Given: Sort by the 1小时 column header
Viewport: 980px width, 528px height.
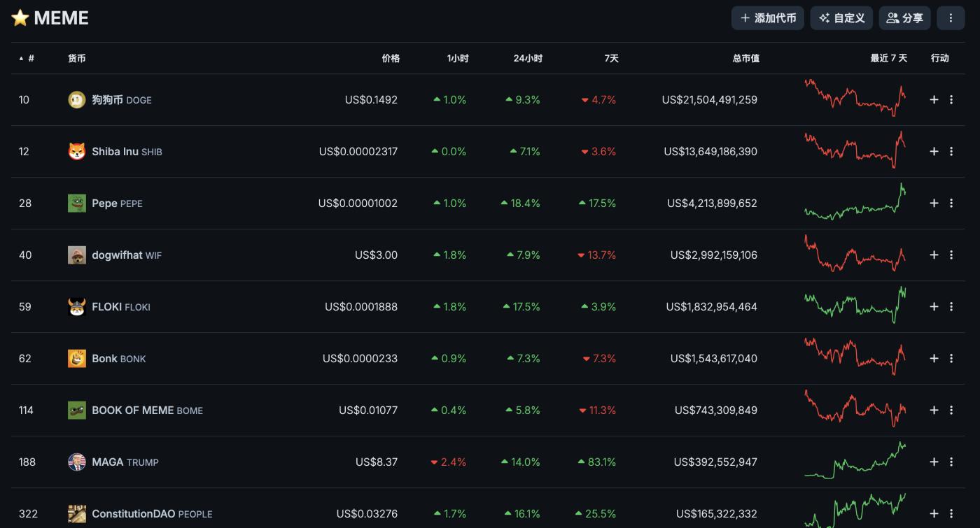Looking at the screenshot, I should click(x=458, y=59).
